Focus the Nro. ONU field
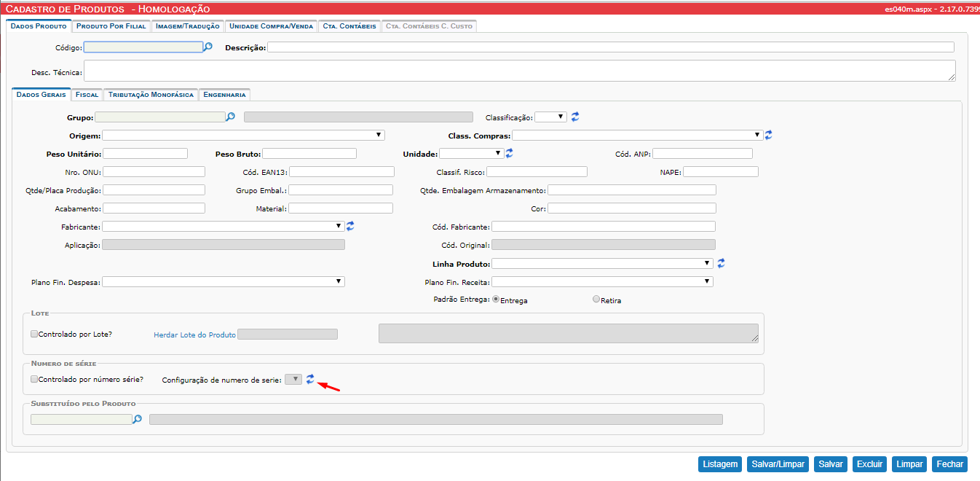Viewport: 980px width, 481px height. click(154, 171)
